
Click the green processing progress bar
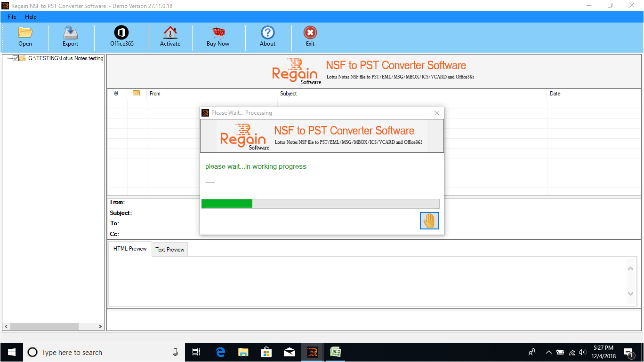pyautogui.click(x=320, y=204)
